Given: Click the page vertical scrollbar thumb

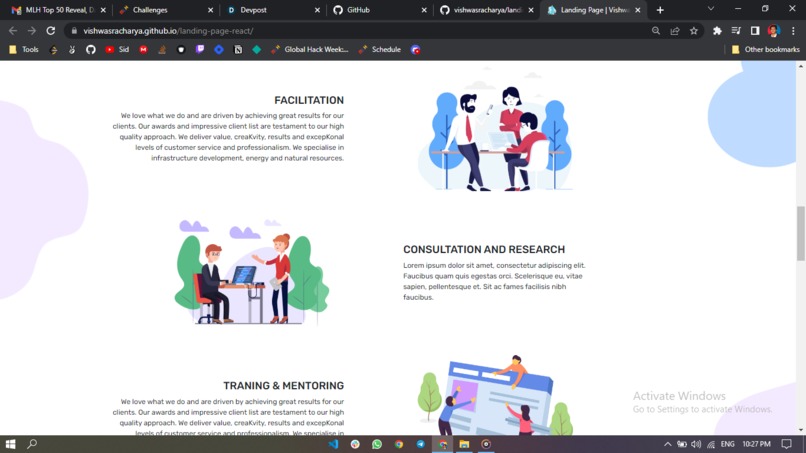Looking at the screenshot, I should point(801,233).
